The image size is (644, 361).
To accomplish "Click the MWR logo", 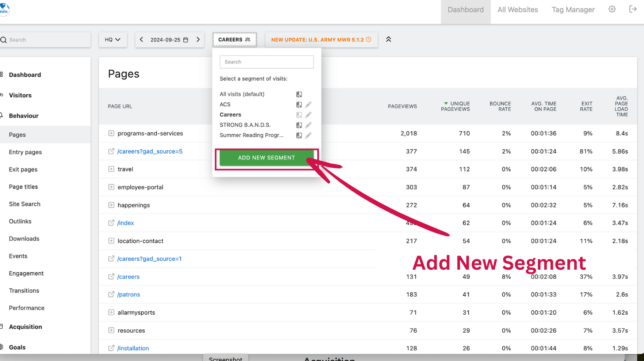I will pyautogui.click(x=4, y=9).
